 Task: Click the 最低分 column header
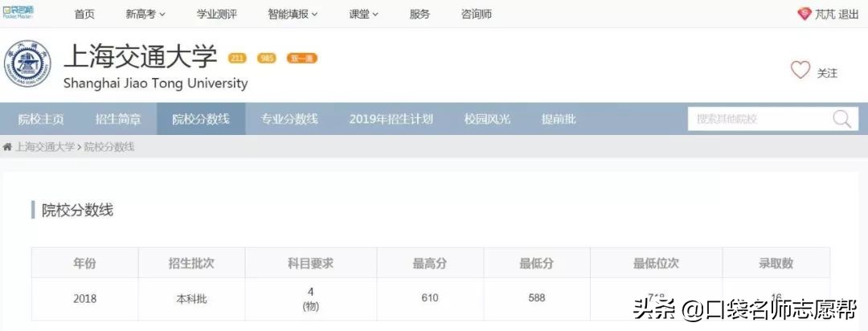536,264
